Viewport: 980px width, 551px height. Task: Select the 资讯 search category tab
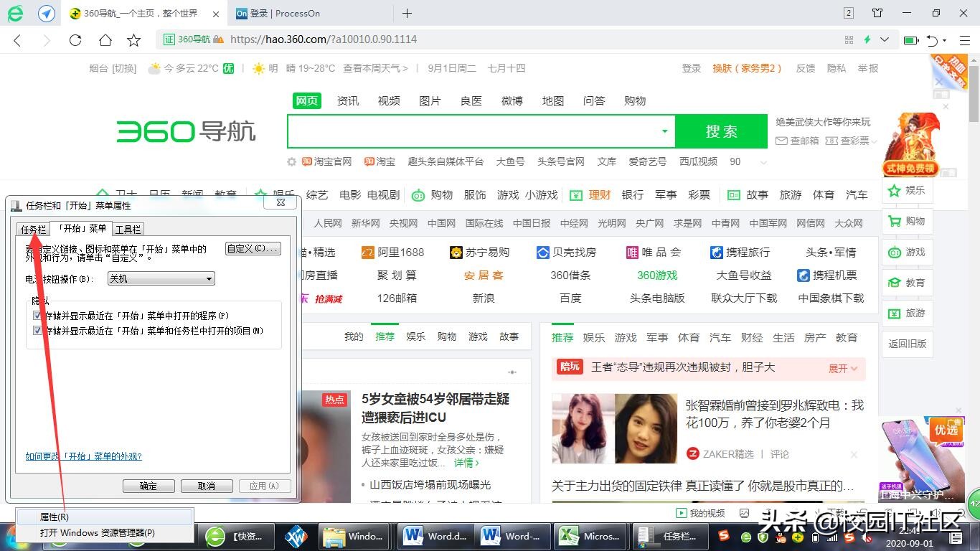(348, 101)
